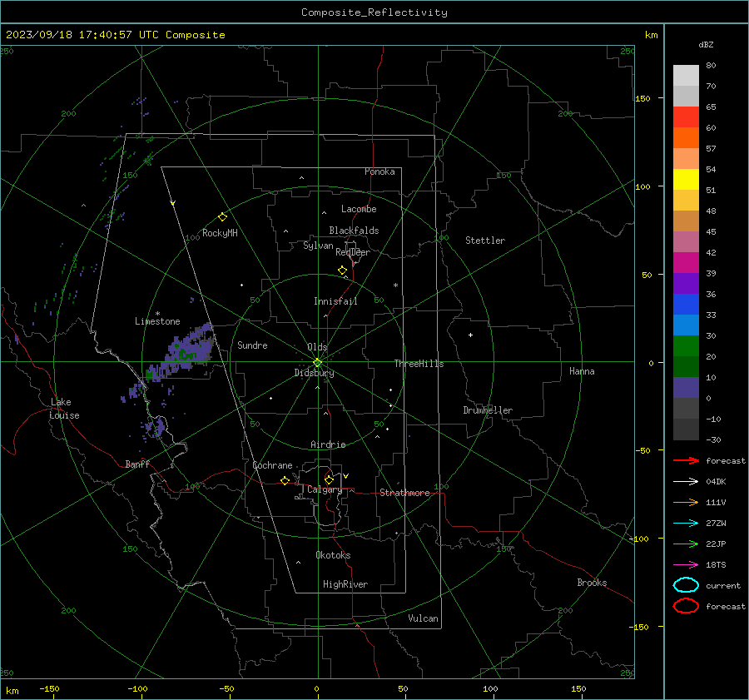The height and width of the screenshot is (700, 749).
Task: Click the Vulcan label
Action: click(423, 618)
